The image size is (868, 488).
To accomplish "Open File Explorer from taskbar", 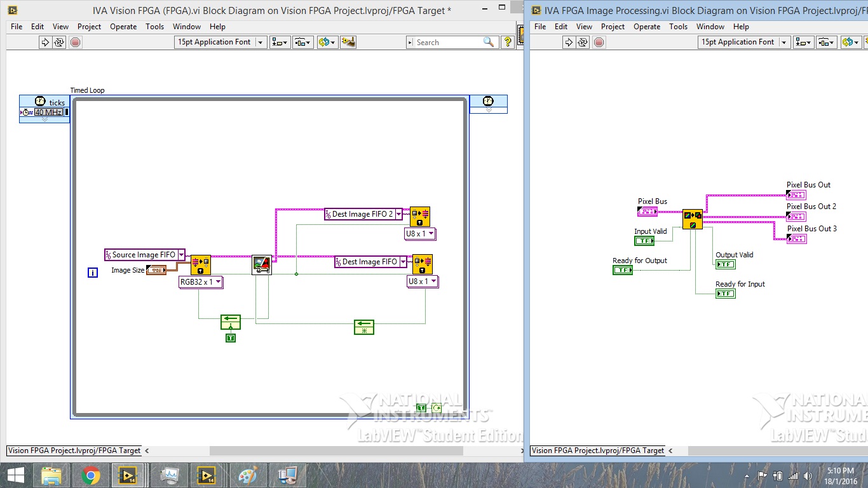I will pyautogui.click(x=51, y=475).
